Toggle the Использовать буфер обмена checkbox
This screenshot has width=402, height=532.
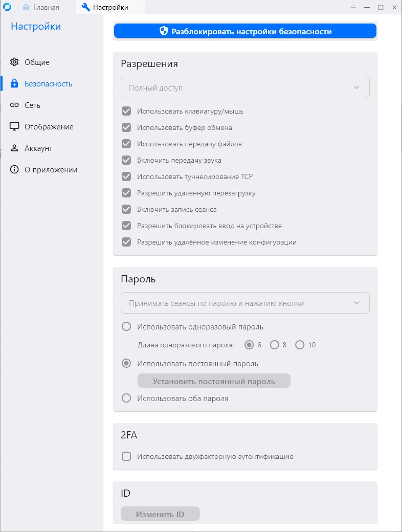126,127
